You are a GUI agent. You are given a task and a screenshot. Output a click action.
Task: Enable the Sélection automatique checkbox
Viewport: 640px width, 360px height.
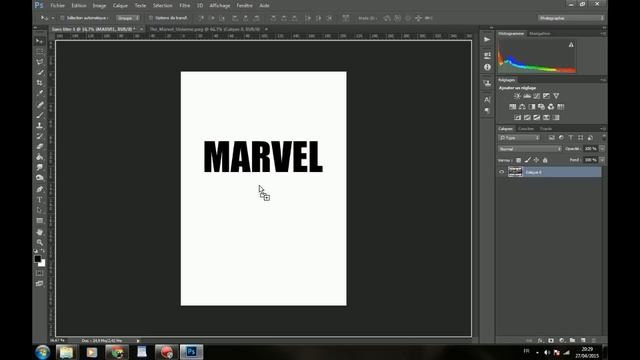[x=62, y=18]
